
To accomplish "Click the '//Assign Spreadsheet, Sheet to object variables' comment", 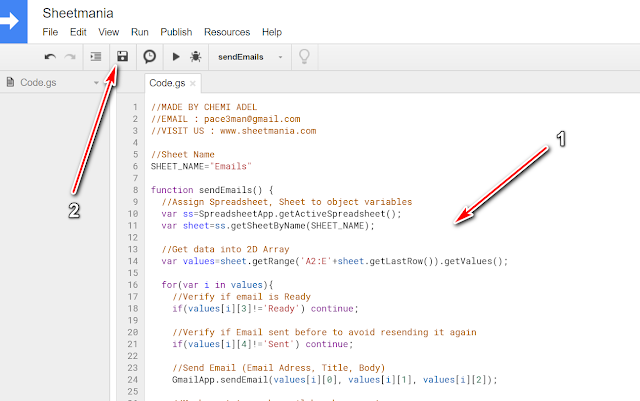I will click(x=287, y=202).
